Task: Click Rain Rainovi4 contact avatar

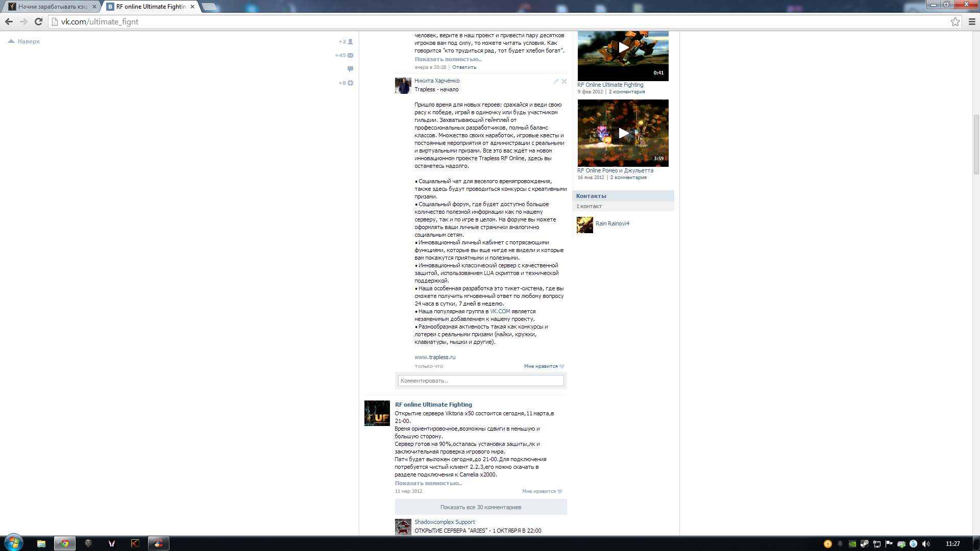Action: (585, 225)
